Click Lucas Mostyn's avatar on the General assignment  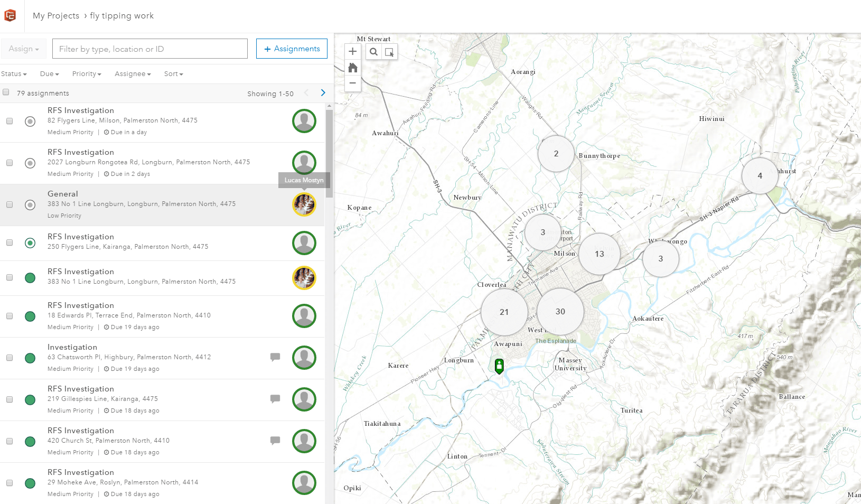point(304,204)
